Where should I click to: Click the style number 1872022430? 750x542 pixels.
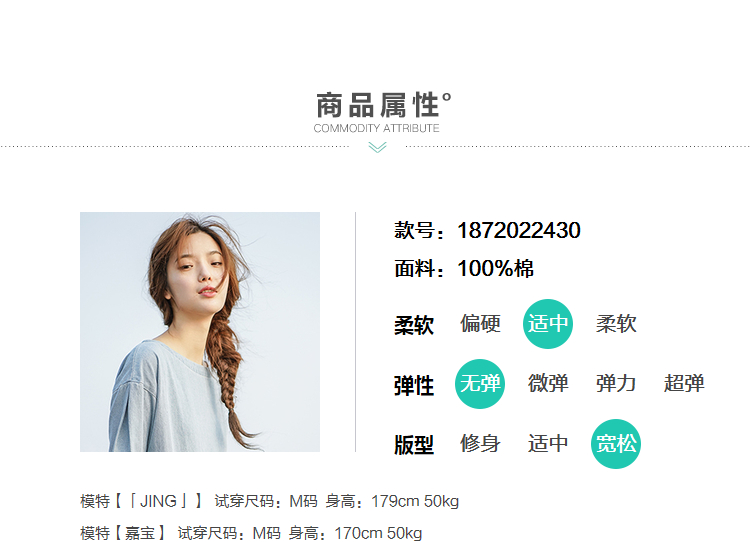[x=519, y=231]
